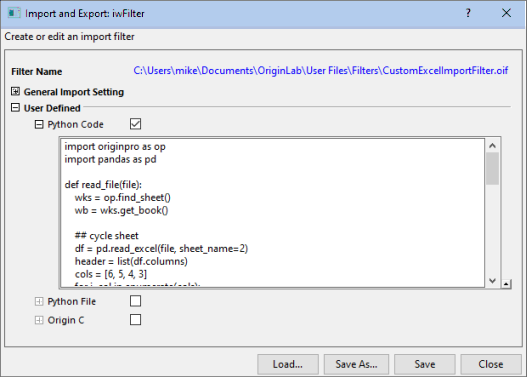Select the Python File label
527x377 pixels.
72,301
